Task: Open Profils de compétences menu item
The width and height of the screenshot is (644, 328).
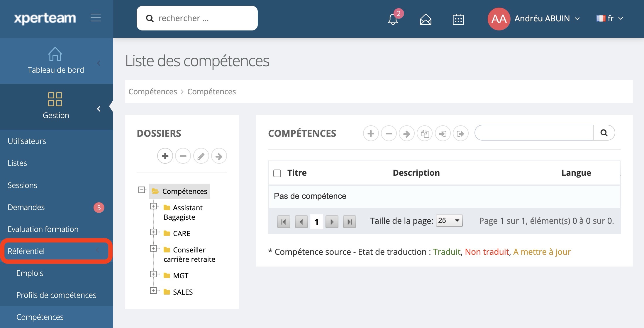Action: click(56, 295)
